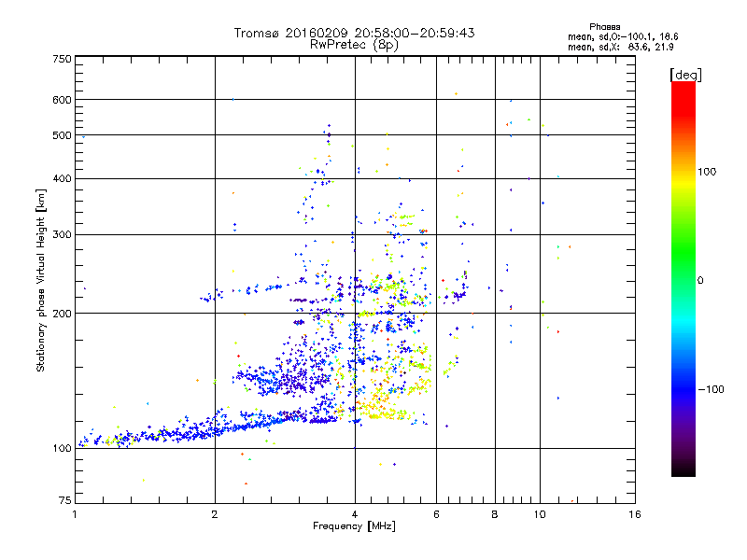747x560 pixels.
Task: Click x-axis tick label '4'
Action: point(355,514)
